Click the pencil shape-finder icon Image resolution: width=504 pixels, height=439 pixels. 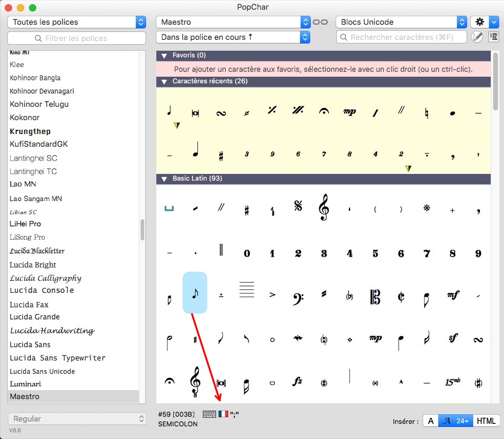coord(477,37)
